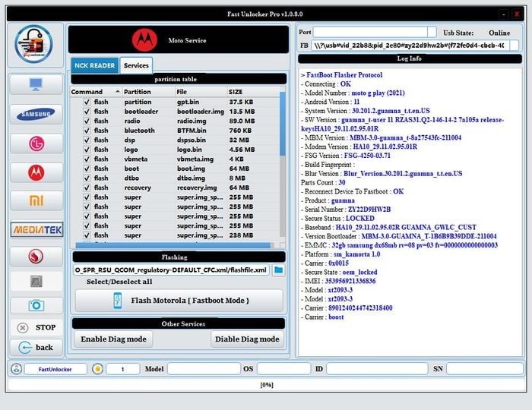532x410 pixels.
Task: Open the MediaTek module
Action: point(36,229)
